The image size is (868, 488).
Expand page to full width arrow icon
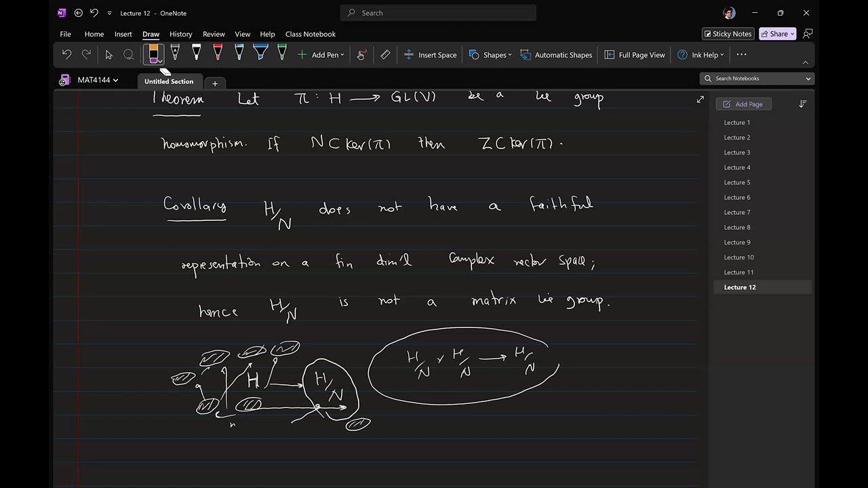(x=700, y=100)
